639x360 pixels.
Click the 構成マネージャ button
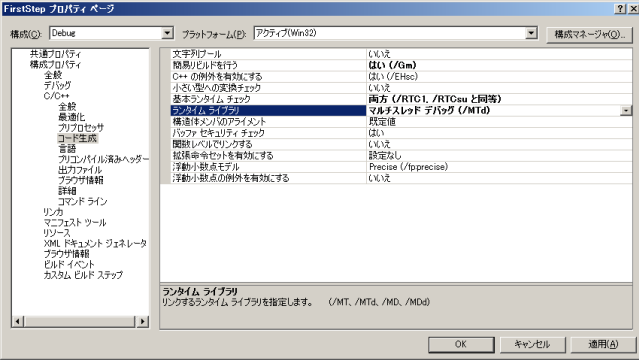(589, 34)
